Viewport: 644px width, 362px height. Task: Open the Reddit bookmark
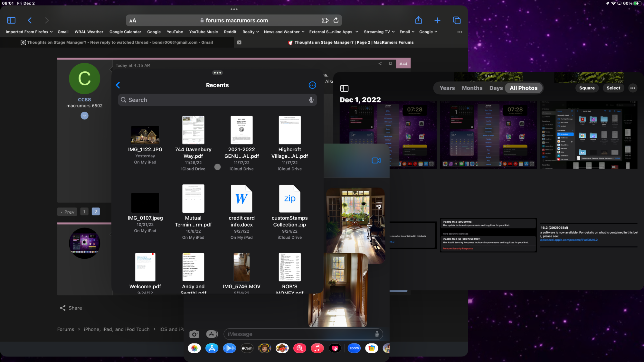click(230, 32)
